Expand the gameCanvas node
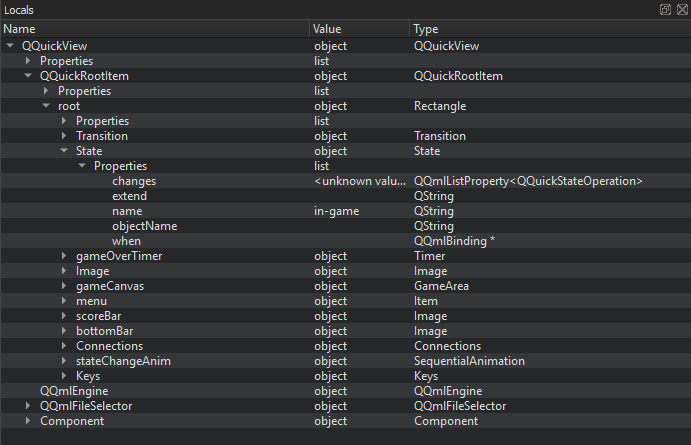691x445 pixels. (x=64, y=286)
